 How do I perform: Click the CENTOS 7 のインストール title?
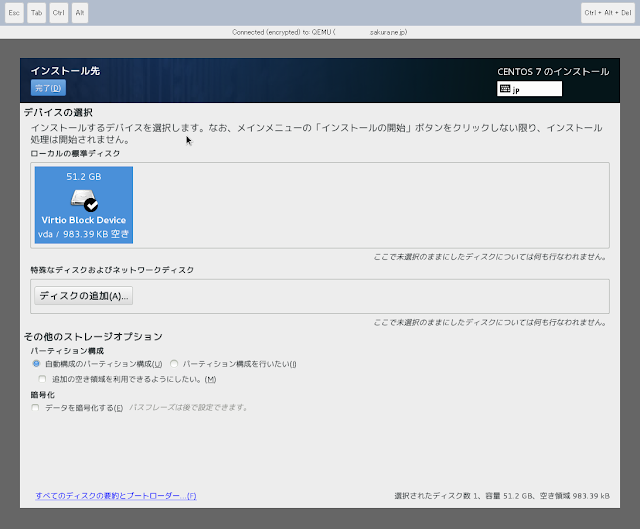(553, 72)
